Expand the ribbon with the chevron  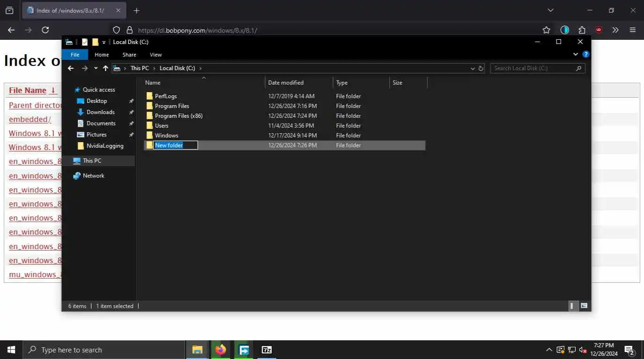[x=576, y=55]
